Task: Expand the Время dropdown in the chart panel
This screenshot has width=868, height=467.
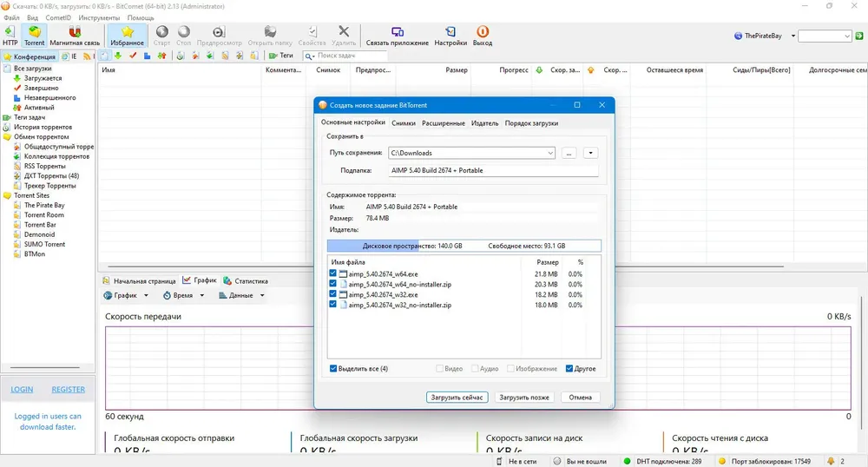Action: click(202, 295)
